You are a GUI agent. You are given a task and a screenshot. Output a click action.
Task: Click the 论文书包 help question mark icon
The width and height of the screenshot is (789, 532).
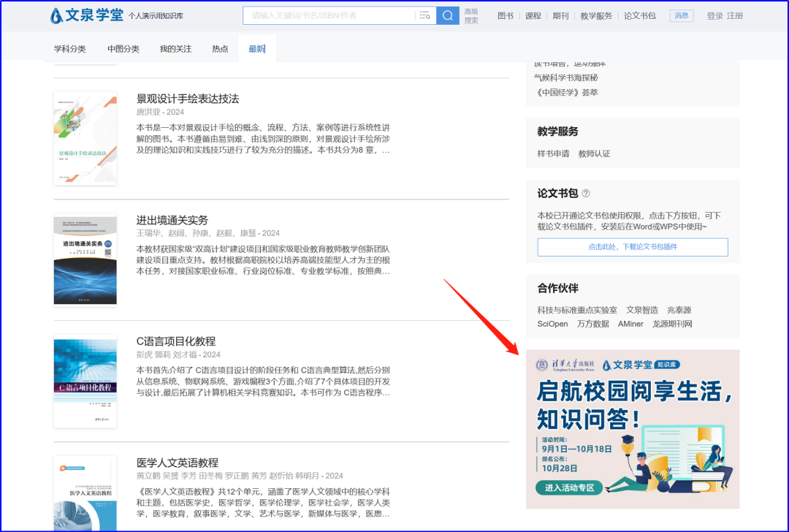pyautogui.click(x=586, y=194)
